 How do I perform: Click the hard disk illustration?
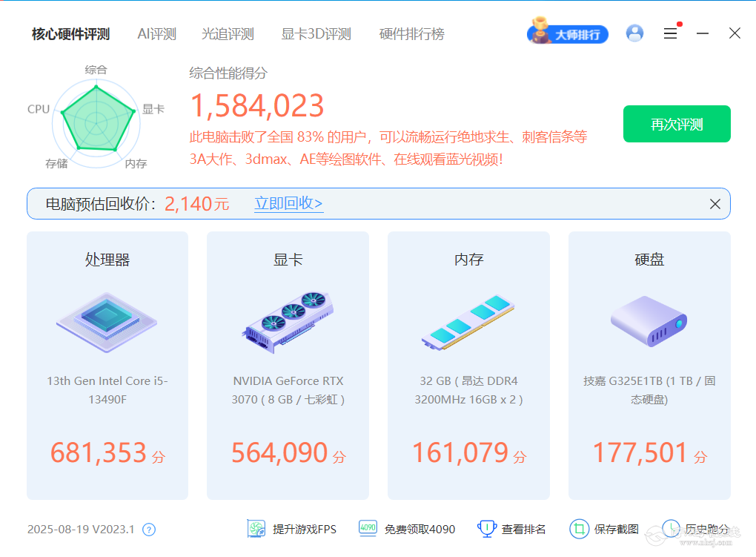coord(649,321)
